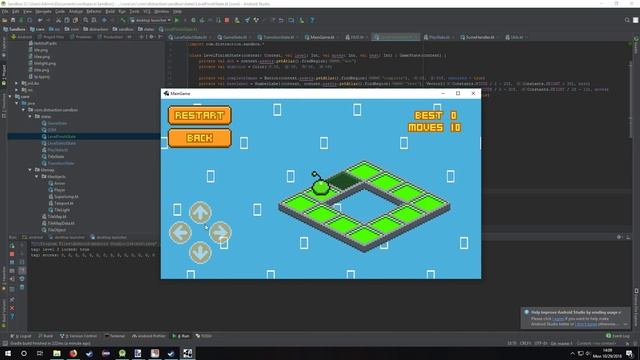640x360 pixels.
Task: Open the TODO tool window tab
Action: tap(204, 336)
